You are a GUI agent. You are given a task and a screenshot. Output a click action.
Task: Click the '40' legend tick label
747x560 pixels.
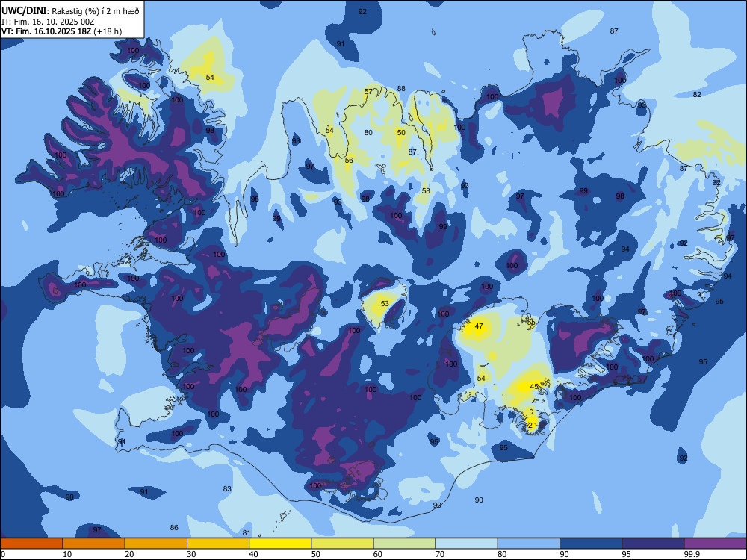pyautogui.click(x=253, y=554)
